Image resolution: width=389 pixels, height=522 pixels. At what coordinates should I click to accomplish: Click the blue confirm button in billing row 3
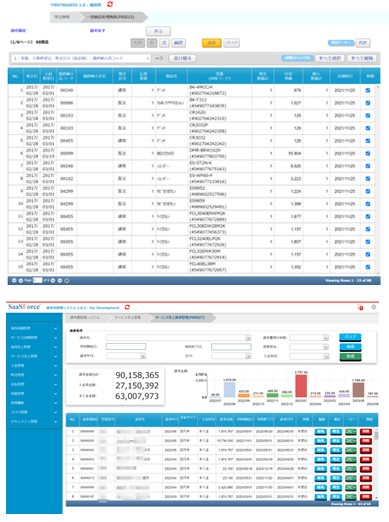coord(336,450)
